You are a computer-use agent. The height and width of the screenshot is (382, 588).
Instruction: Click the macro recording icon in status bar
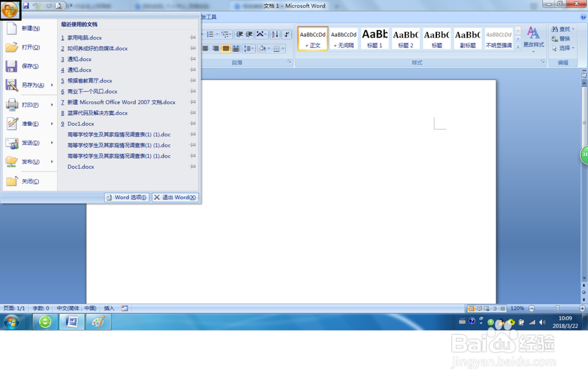click(125, 309)
